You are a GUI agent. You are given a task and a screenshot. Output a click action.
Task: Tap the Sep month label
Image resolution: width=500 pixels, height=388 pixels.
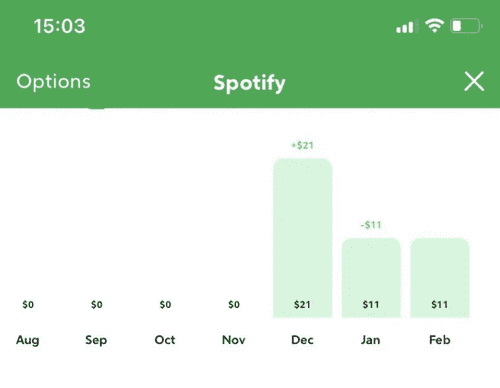pos(96,340)
